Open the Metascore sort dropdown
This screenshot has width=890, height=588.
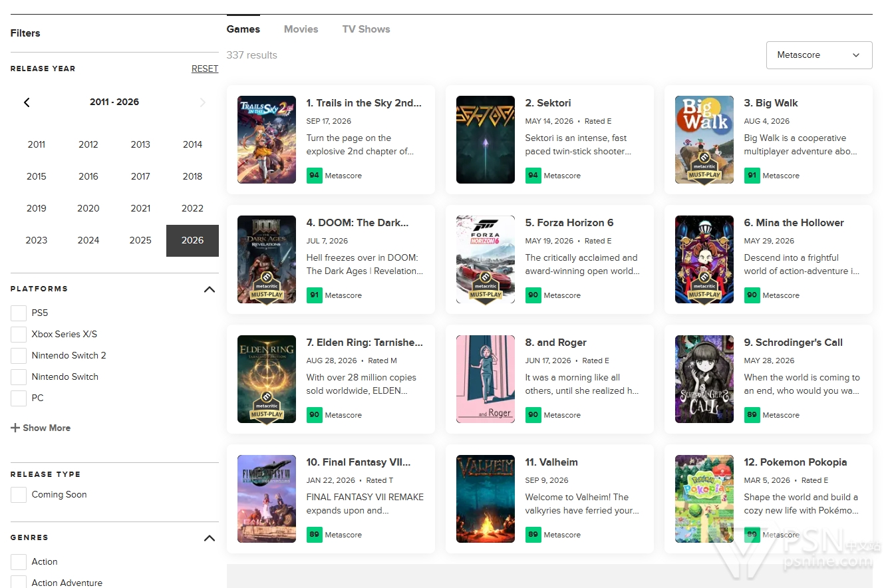819,55
